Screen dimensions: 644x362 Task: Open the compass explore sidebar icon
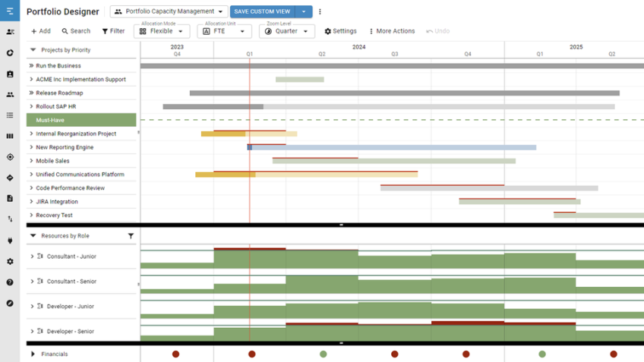pyautogui.click(x=10, y=304)
